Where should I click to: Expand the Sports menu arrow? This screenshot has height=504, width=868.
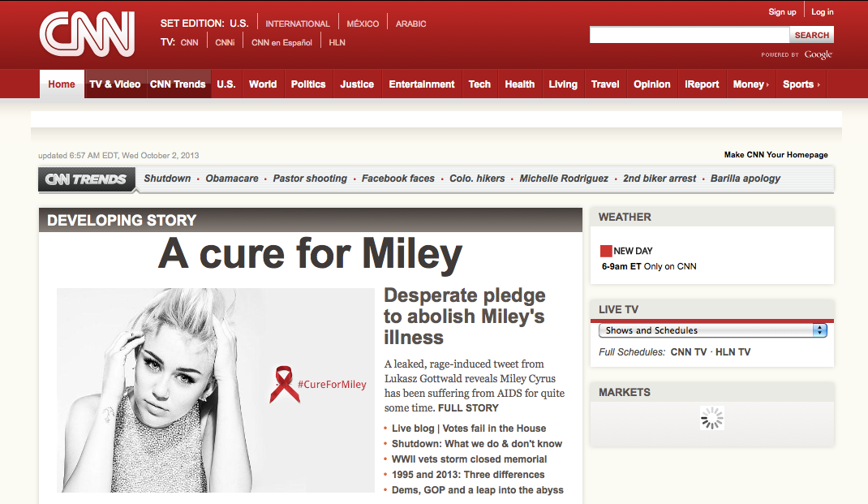(819, 84)
